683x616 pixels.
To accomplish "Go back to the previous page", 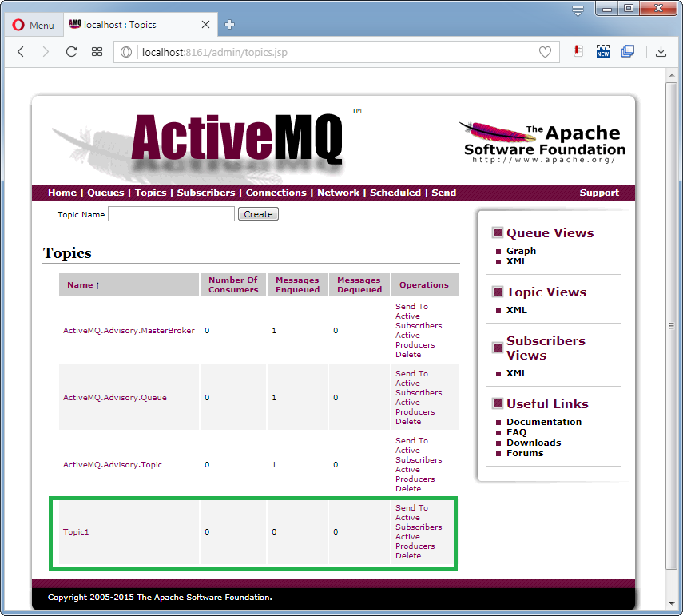I will 21,52.
